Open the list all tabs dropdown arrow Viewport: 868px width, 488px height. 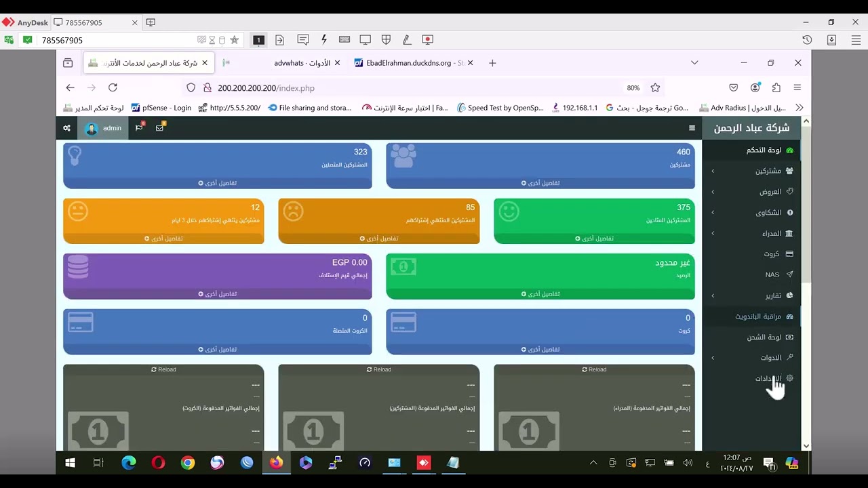click(x=694, y=63)
